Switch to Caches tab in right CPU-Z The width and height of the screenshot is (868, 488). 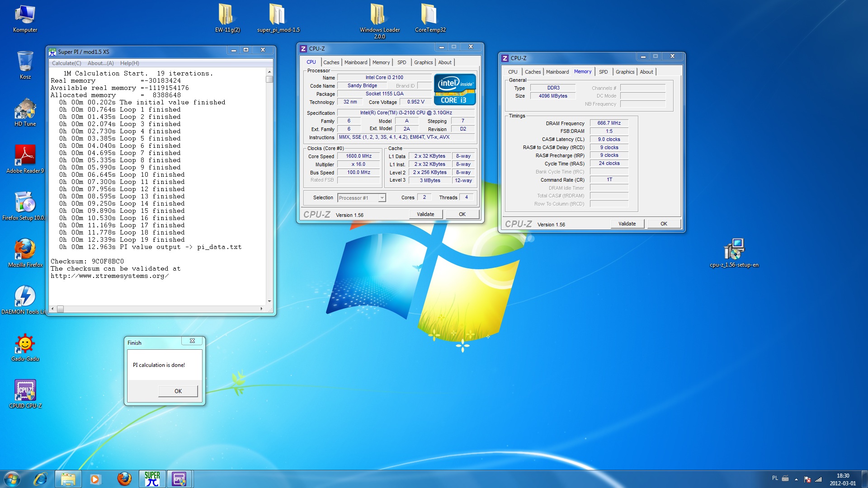pos(533,72)
